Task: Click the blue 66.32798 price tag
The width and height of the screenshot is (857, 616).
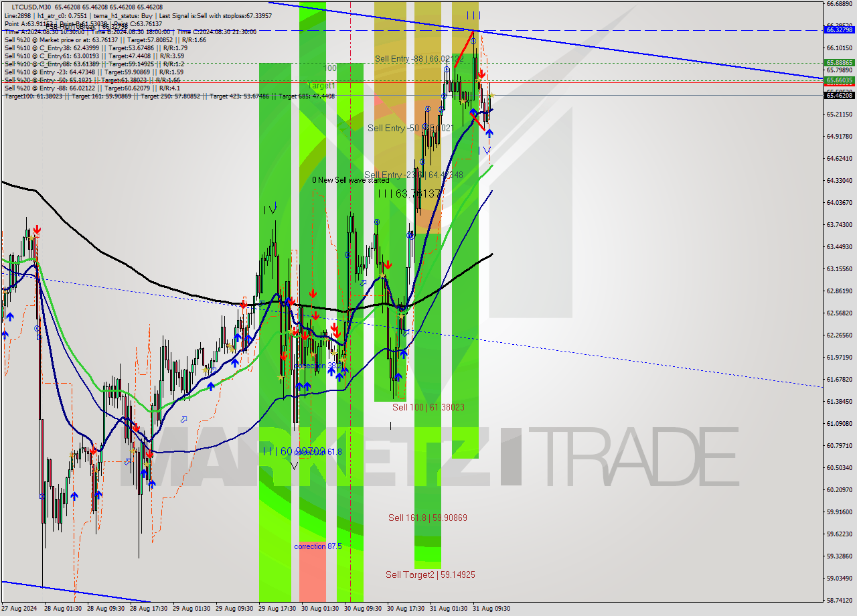Action: [840, 30]
